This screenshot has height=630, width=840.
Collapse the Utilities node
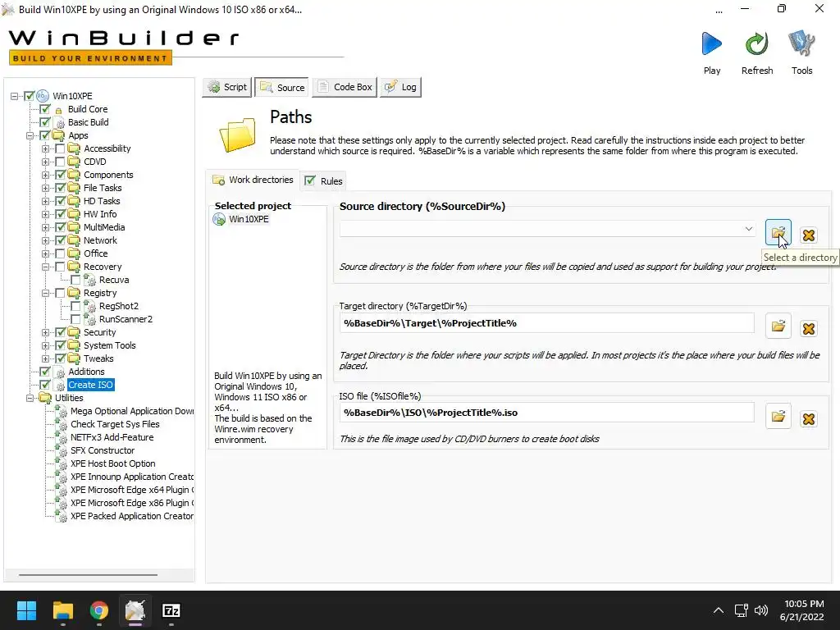[30, 398]
